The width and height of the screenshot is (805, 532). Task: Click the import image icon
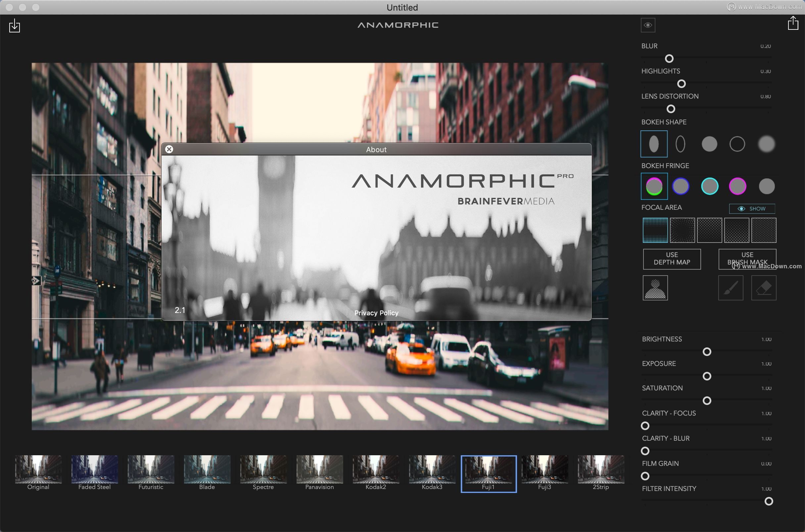pyautogui.click(x=15, y=26)
